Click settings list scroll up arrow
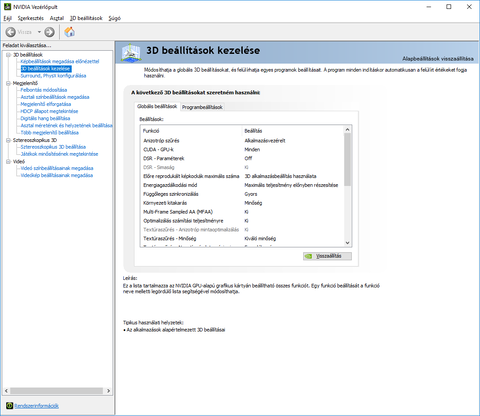The height and width of the screenshot is (416, 480). 347,130
